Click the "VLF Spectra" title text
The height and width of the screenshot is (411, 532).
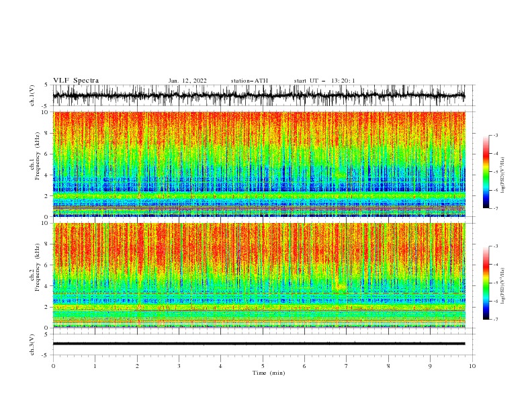(x=76, y=81)
